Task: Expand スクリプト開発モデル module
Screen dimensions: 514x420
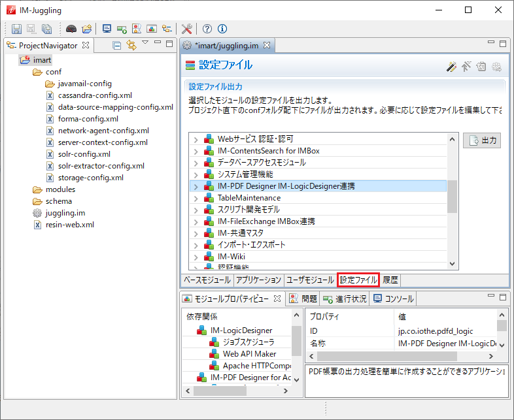Action: point(196,210)
